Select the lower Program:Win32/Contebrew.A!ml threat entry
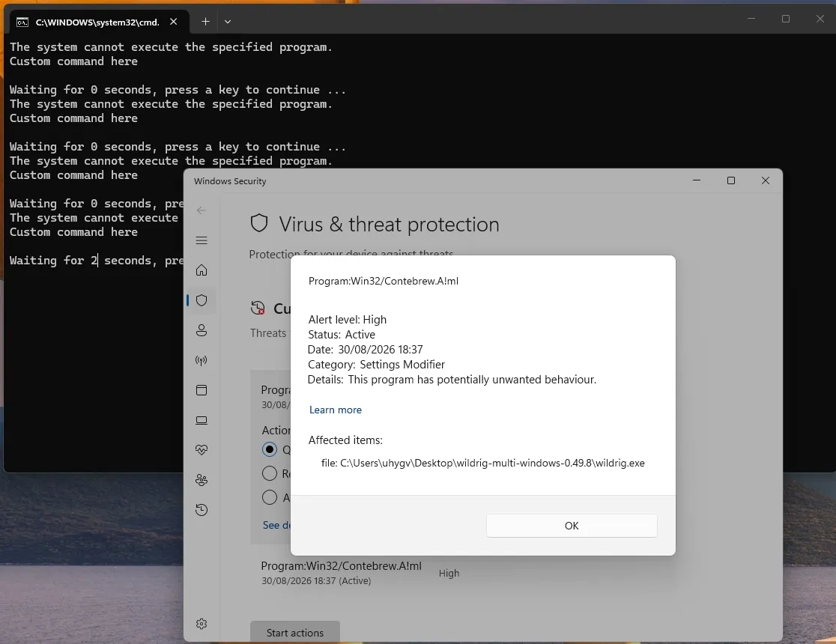 pos(342,573)
